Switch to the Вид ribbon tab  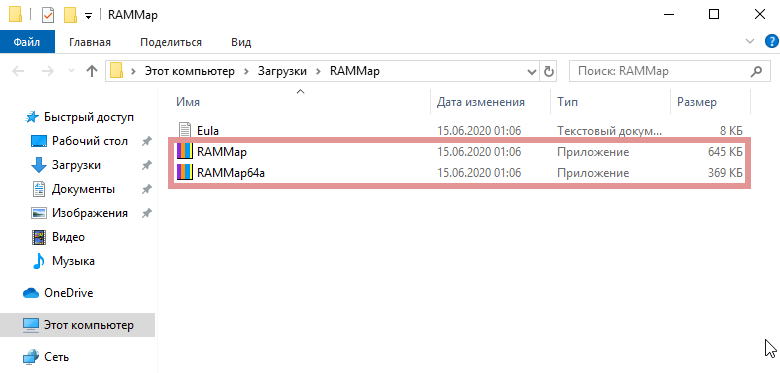click(241, 42)
